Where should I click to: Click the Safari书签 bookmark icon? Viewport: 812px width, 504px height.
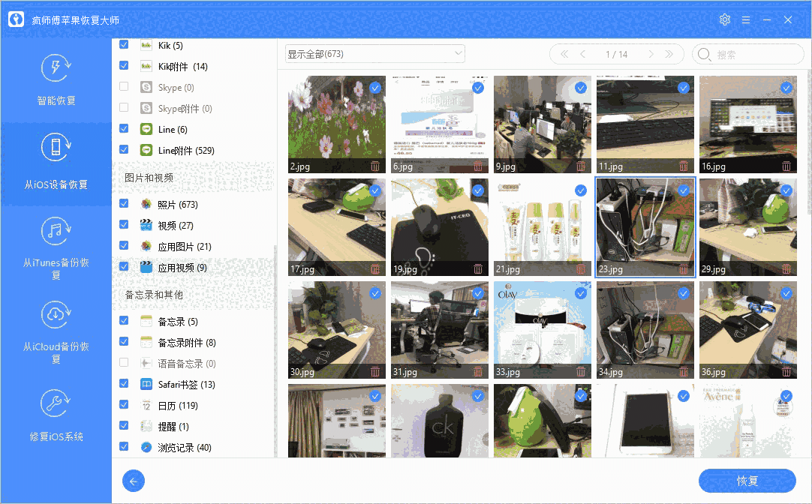click(146, 383)
